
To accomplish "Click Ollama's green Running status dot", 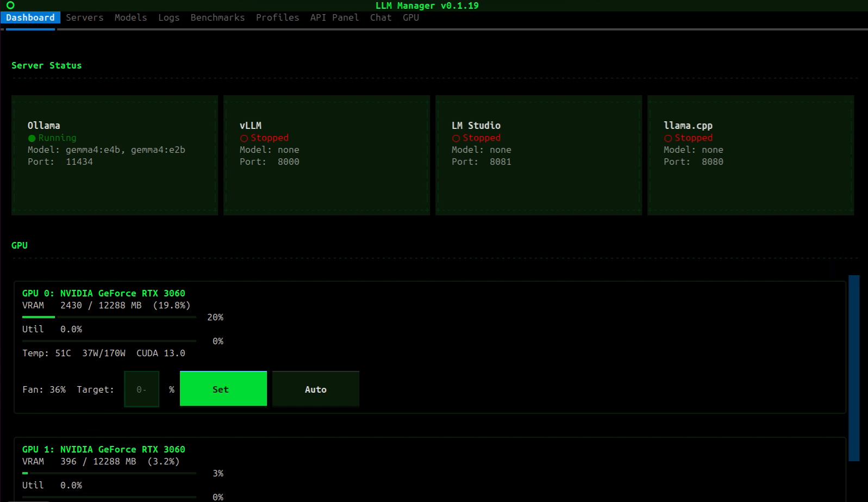I will click(32, 138).
